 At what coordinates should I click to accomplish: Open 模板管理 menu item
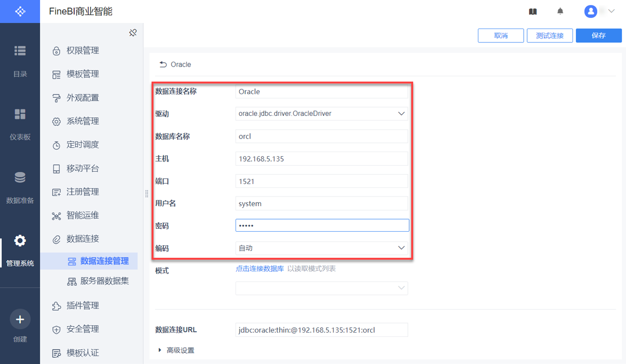[83, 74]
